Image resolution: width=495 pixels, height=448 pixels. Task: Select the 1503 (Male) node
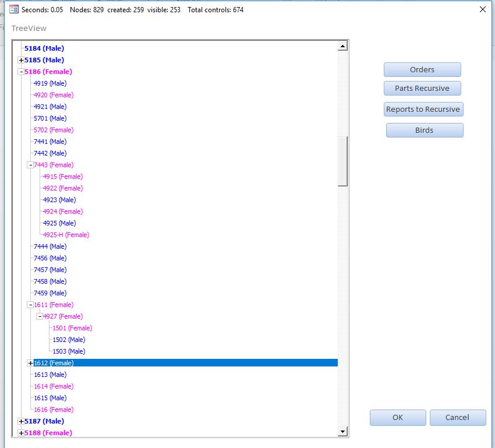69,351
